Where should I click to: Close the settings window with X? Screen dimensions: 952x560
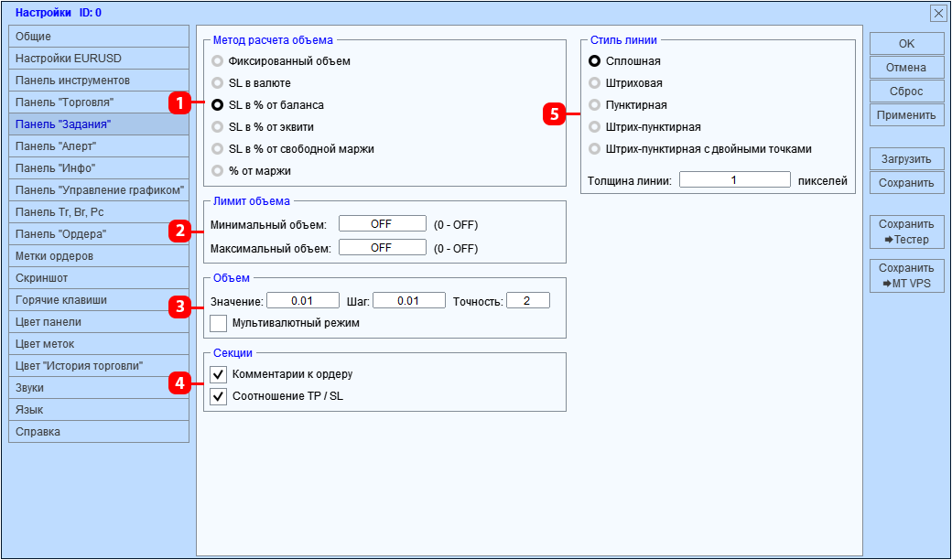pos(938,13)
